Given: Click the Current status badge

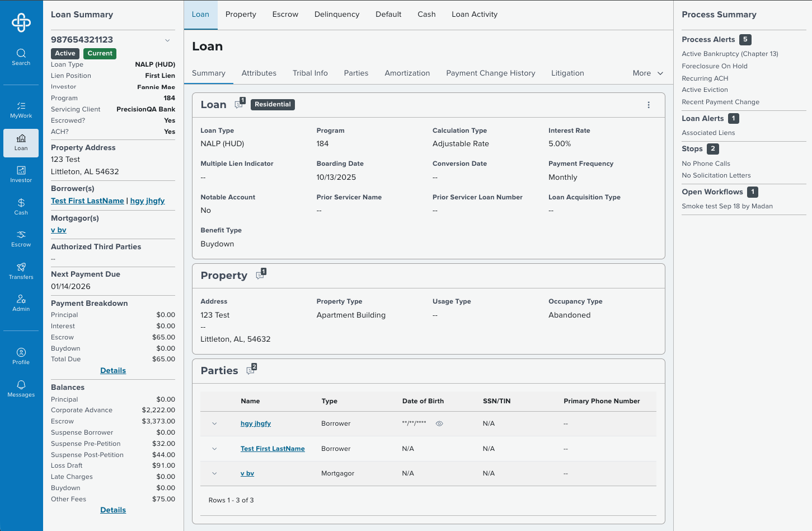Looking at the screenshot, I should point(100,53).
